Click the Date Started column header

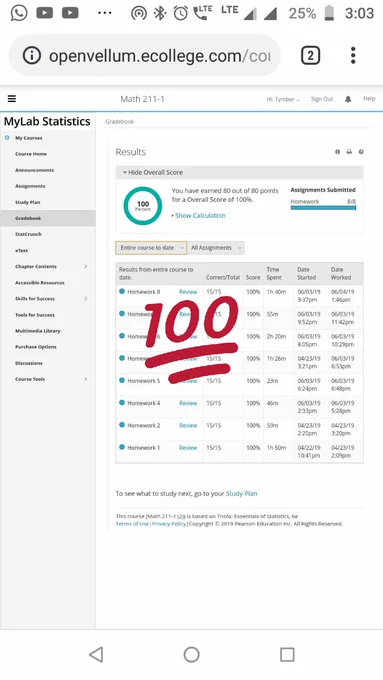coord(307,273)
